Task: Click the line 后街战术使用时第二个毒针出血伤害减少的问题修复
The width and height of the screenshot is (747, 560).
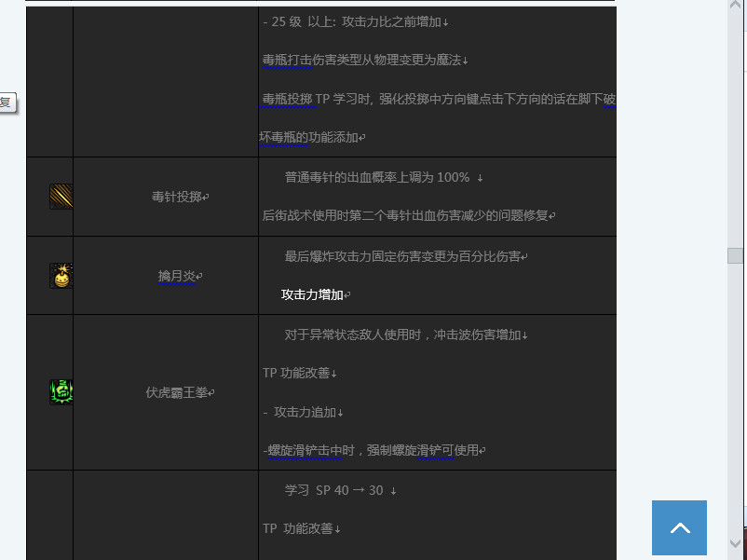Action: tap(405, 215)
